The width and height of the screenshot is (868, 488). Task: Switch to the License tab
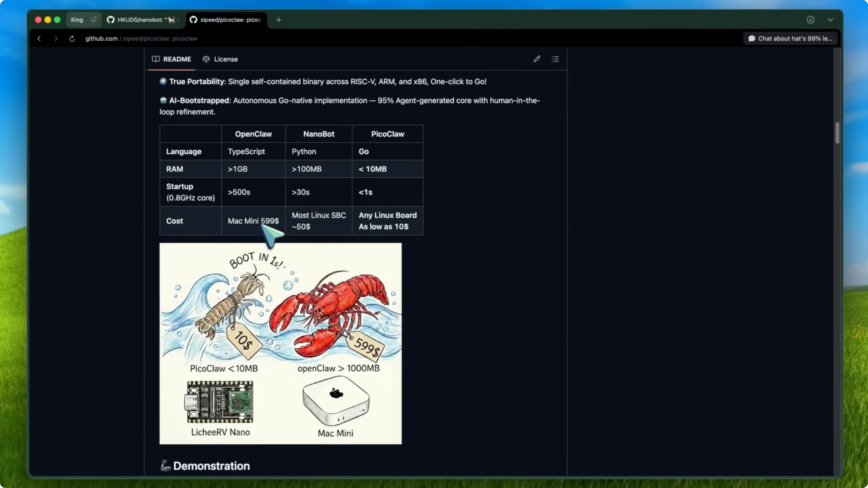[226, 59]
